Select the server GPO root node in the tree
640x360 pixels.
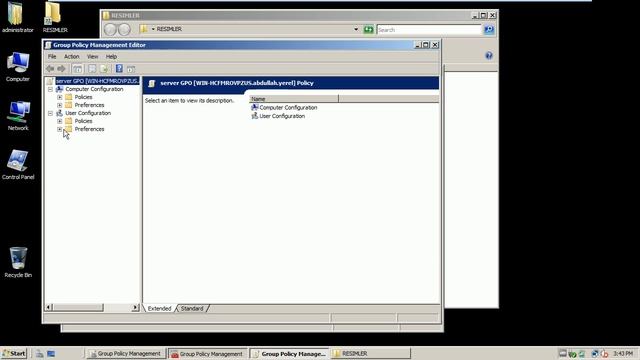(97, 81)
